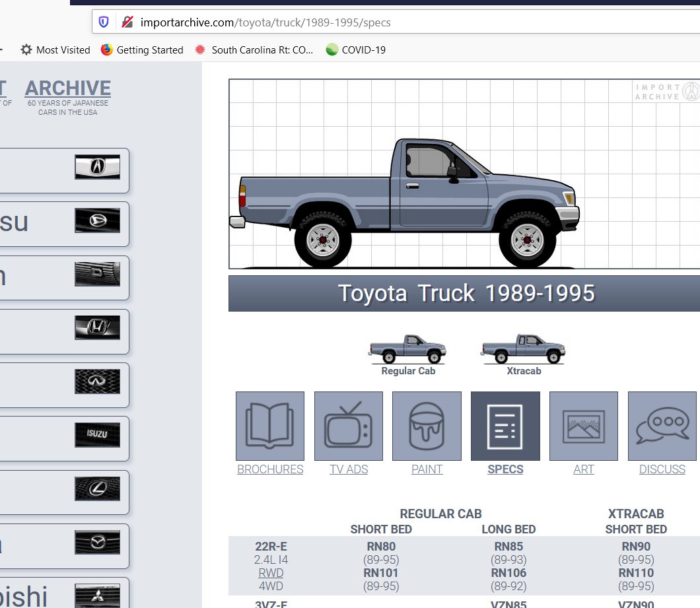Open the PAINT link
700x608 pixels.
point(427,469)
